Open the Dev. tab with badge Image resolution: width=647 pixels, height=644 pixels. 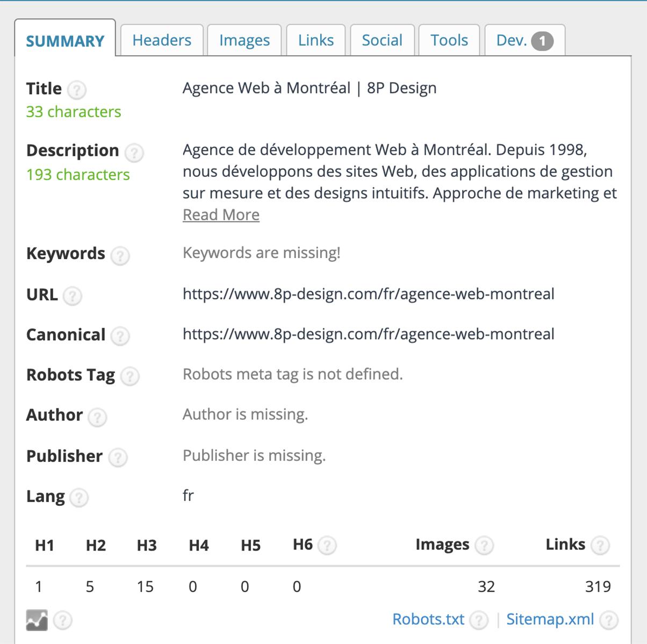coord(525,40)
